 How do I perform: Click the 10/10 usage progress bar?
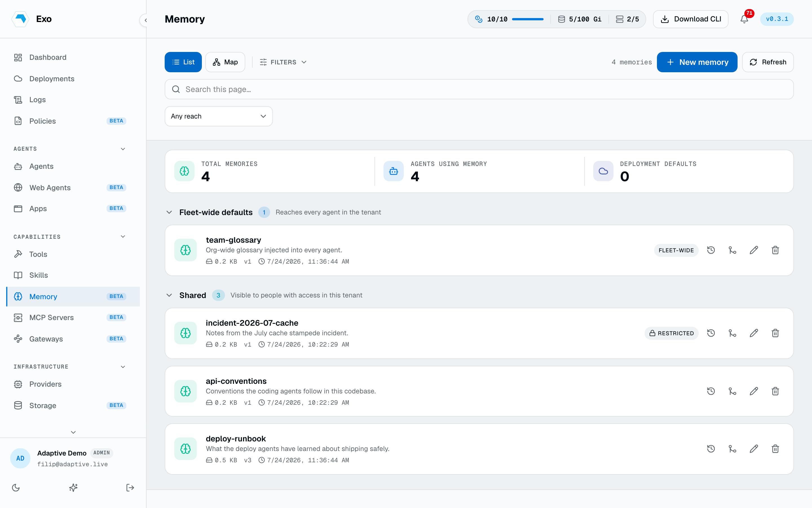click(x=528, y=19)
